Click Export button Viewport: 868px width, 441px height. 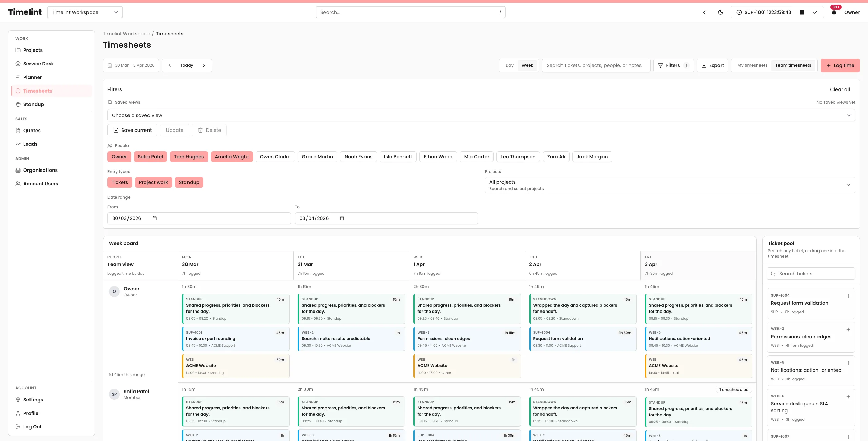712,65
